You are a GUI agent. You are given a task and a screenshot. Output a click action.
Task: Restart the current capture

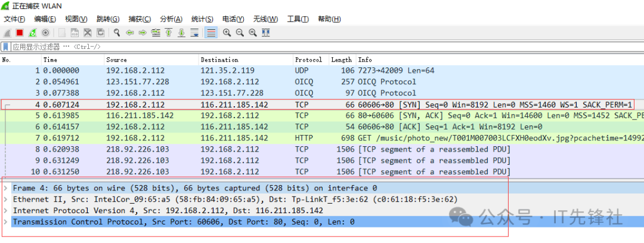pyautogui.click(x=32, y=33)
